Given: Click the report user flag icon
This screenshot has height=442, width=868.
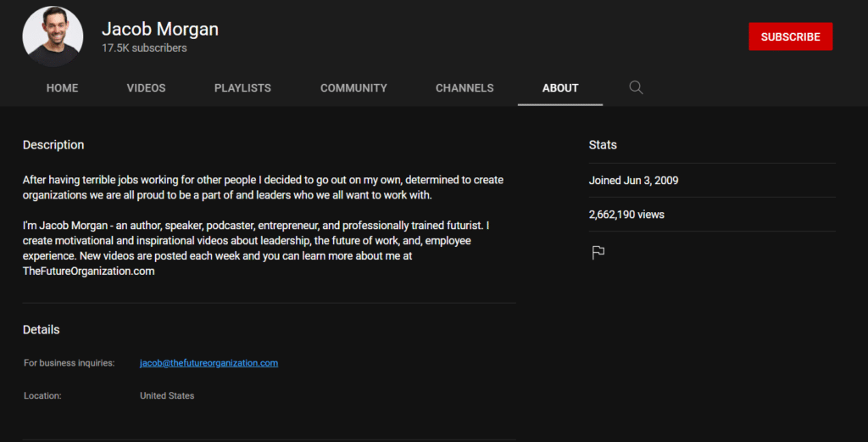Looking at the screenshot, I should 598,252.
